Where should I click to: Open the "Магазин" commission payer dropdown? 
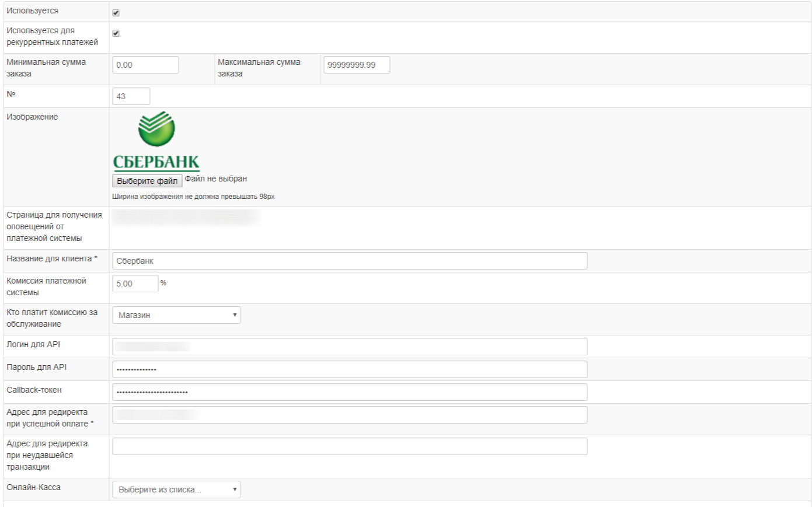tap(176, 315)
